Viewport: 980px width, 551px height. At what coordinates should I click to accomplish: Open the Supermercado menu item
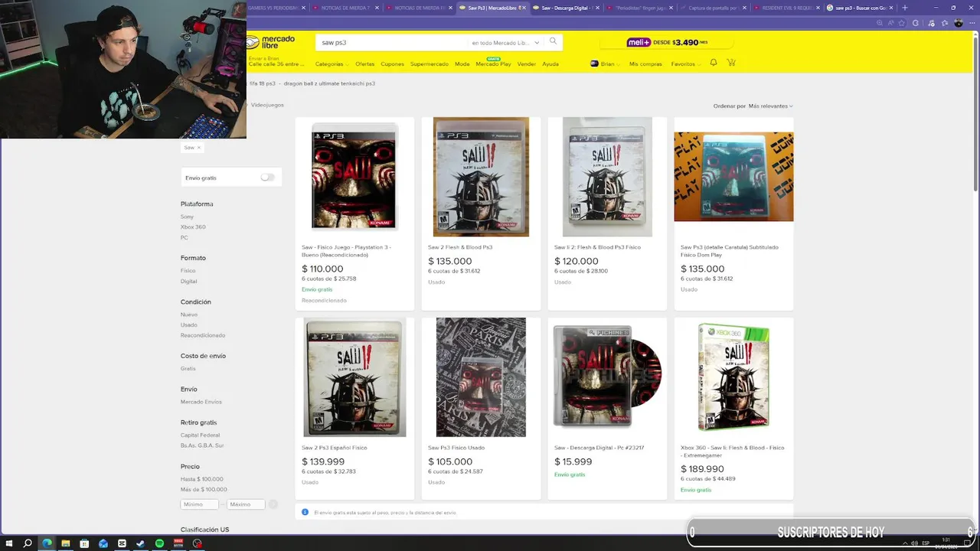coord(430,64)
